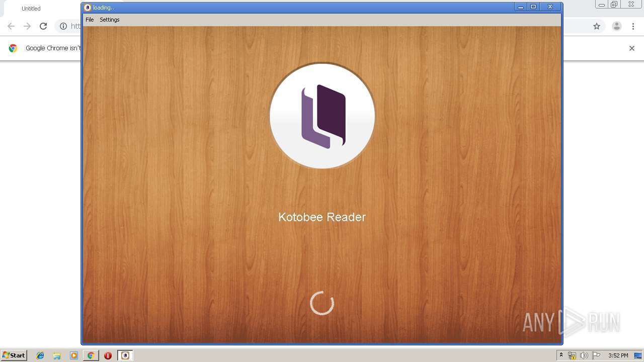644x362 pixels.
Task: Open the Settings menu in Kotobee Reader
Action: pos(110,20)
